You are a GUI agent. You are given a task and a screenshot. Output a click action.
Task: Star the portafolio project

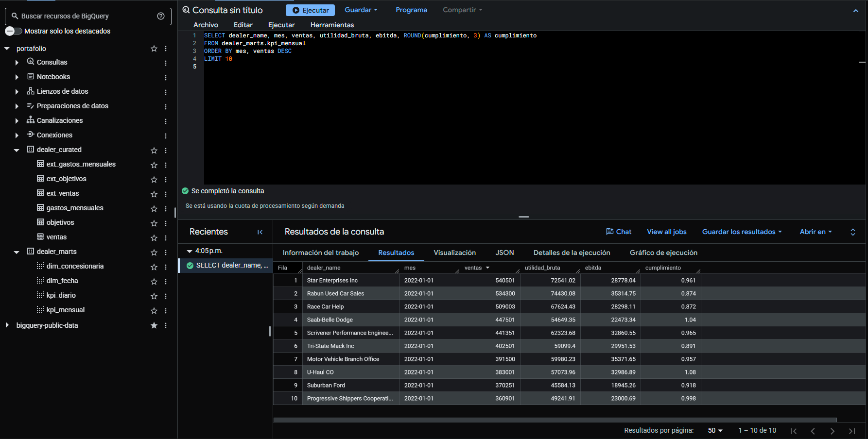click(x=154, y=49)
